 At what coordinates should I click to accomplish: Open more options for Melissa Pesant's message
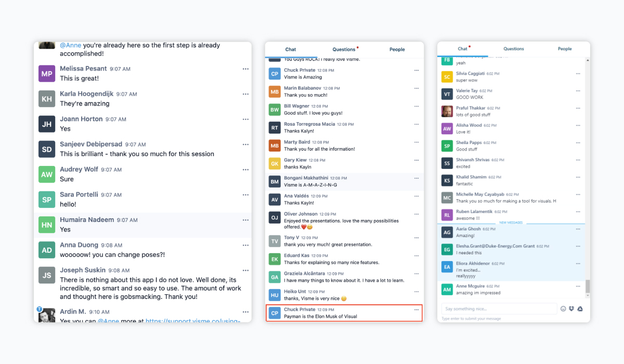point(245,69)
